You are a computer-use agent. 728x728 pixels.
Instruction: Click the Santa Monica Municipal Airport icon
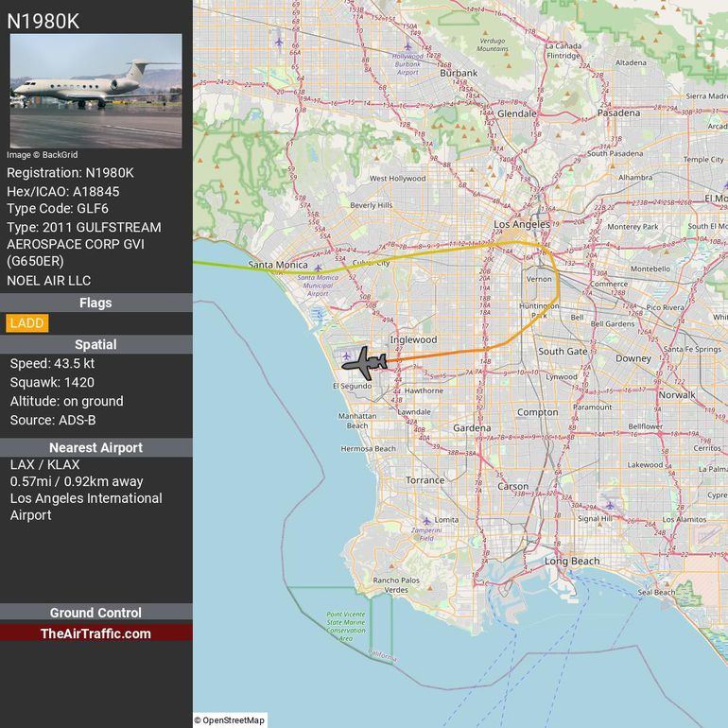pyautogui.click(x=318, y=269)
